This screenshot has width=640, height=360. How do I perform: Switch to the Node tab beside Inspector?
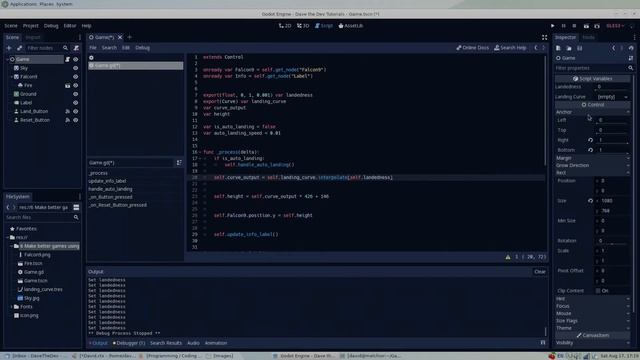pos(588,38)
